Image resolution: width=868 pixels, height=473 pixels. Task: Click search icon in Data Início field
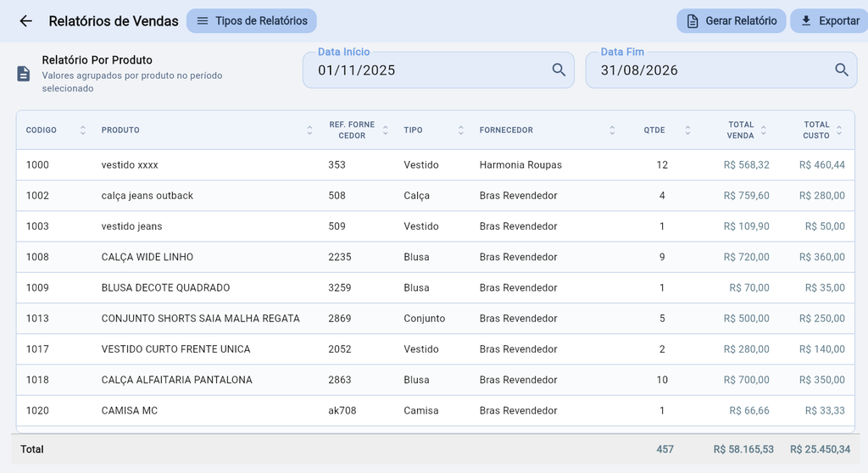point(559,70)
